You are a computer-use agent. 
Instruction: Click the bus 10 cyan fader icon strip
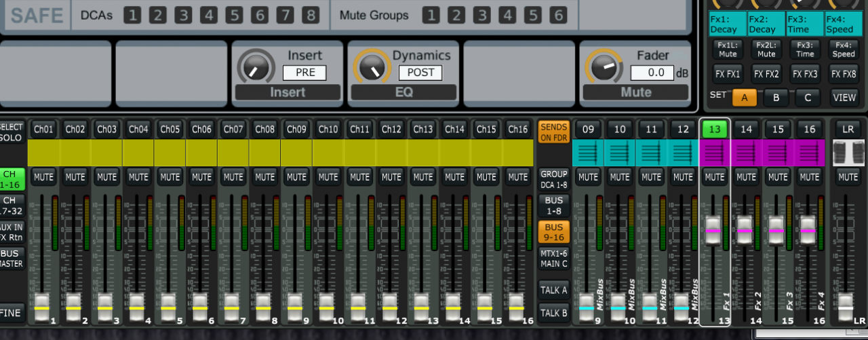(x=620, y=153)
